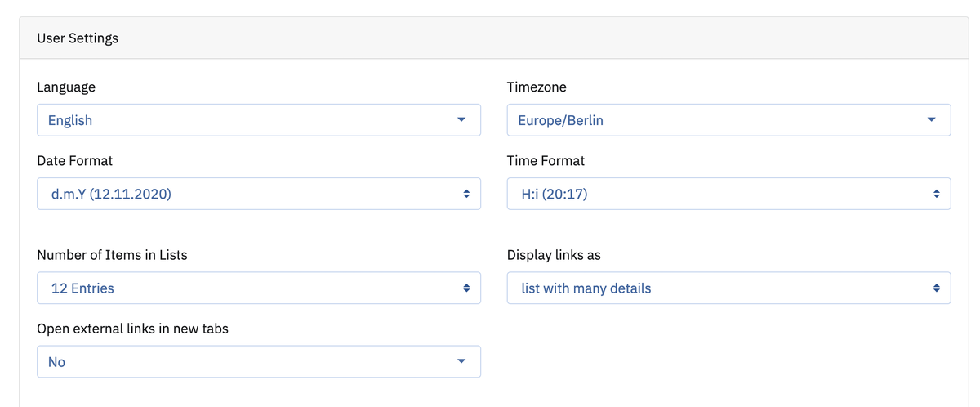This screenshot has height=407, width=980.
Task: Click the Language dropdown caret arrow
Action: pyautogui.click(x=461, y=120)
